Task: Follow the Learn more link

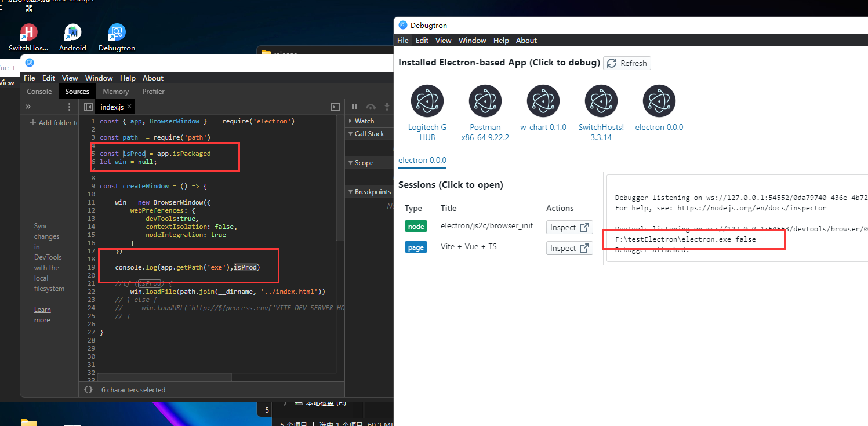Action: pyautogui.click(x=42, y=315)
